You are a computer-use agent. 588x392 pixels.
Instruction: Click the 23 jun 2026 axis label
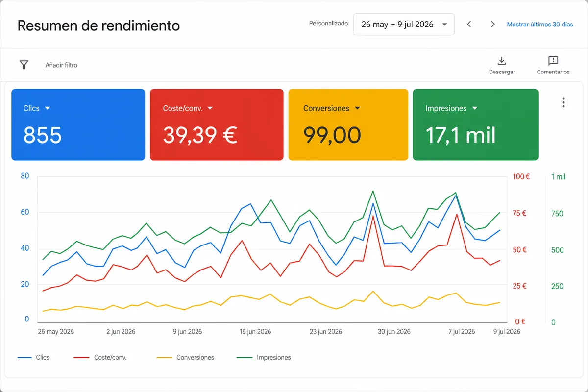326,332
